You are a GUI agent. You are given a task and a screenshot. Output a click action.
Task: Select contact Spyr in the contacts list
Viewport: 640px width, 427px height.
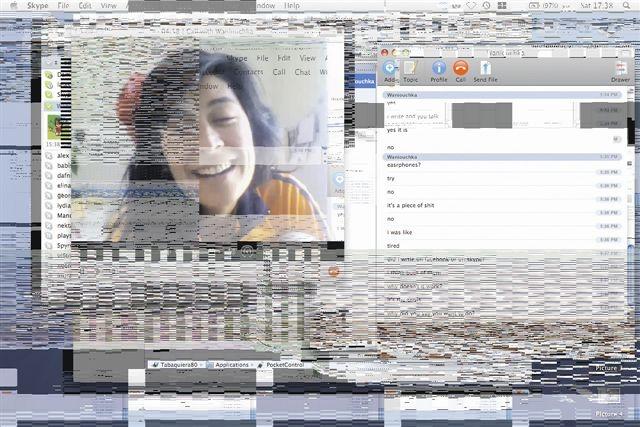(63, 245)
